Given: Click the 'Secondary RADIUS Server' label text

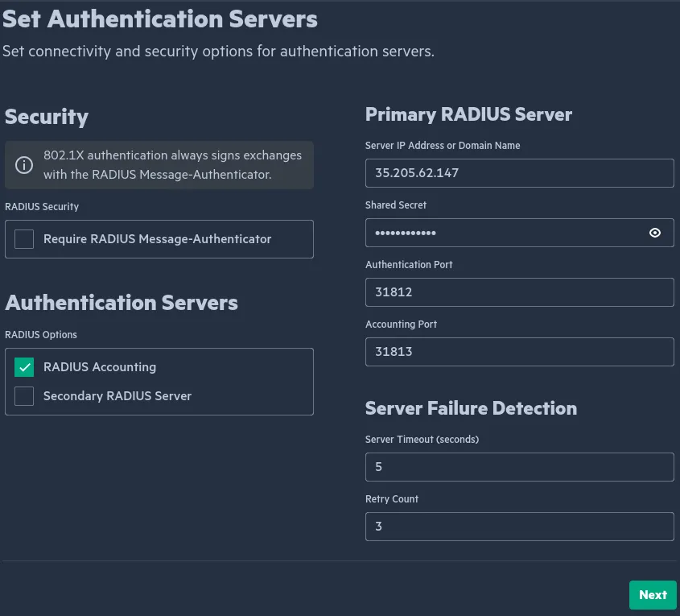Looking at the screenshot, I should (117, 396).
